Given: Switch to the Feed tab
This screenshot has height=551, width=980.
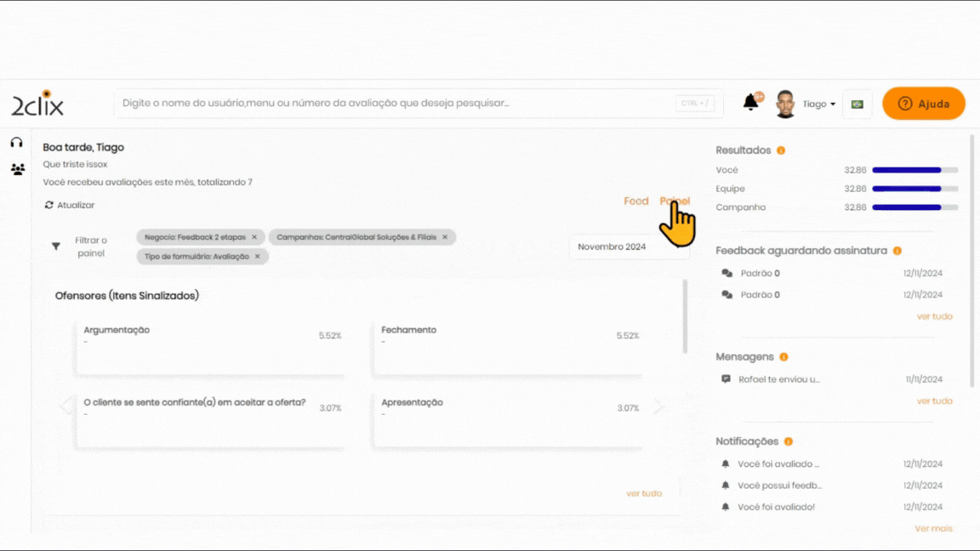Looking at the screenshot, I should click(635, 202).
